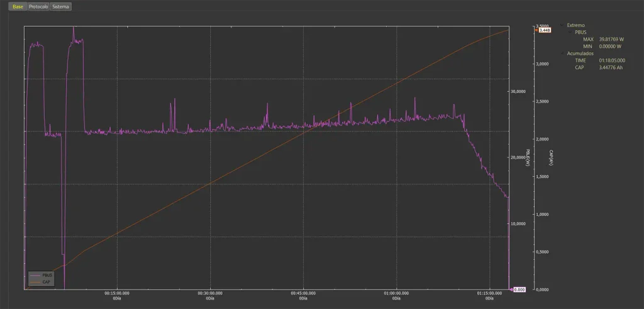Click the 2,5000 CAP axis tick label
The image size is (644, 309).
tap(541, 101)
